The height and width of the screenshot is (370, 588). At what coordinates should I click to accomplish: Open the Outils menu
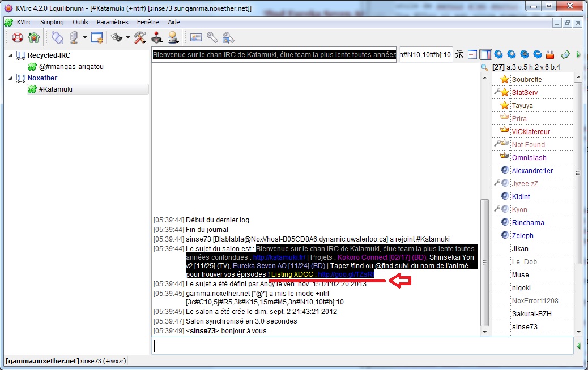point(80,22)
